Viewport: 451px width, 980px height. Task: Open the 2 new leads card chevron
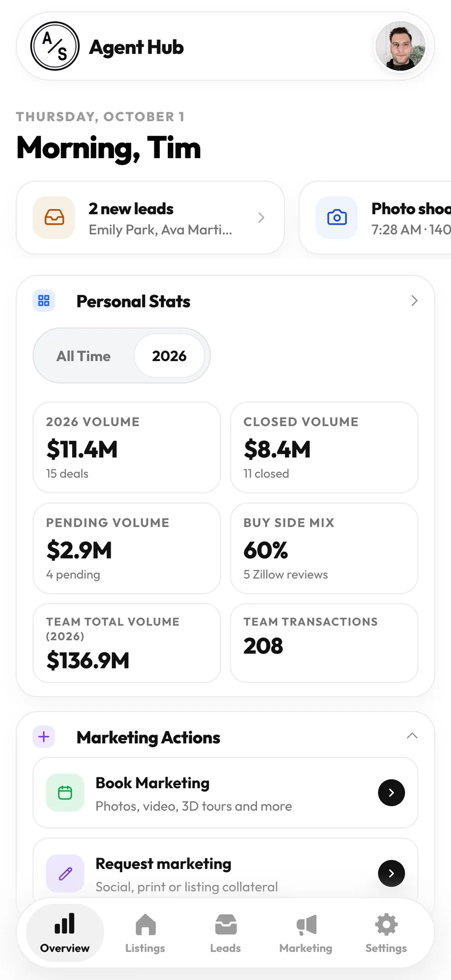(261, 217)
